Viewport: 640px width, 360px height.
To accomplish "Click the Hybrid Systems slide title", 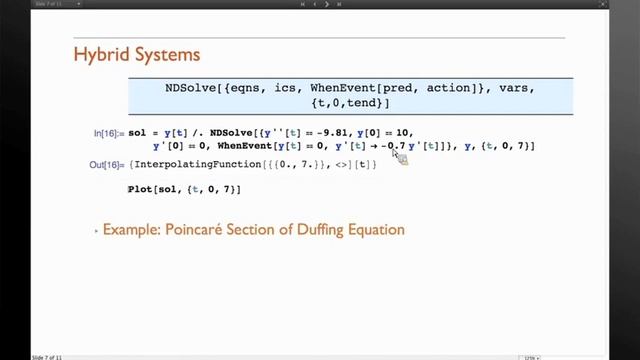I will click(137, 55).
